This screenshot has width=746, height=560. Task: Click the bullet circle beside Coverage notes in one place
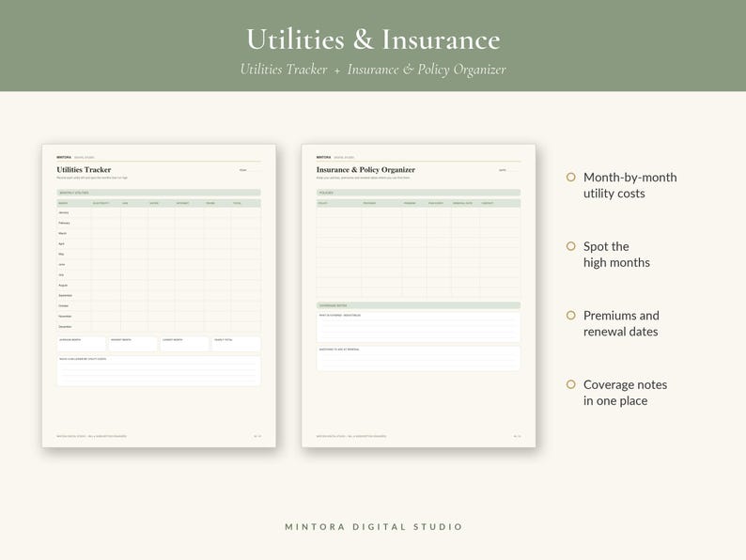[571, 384]
